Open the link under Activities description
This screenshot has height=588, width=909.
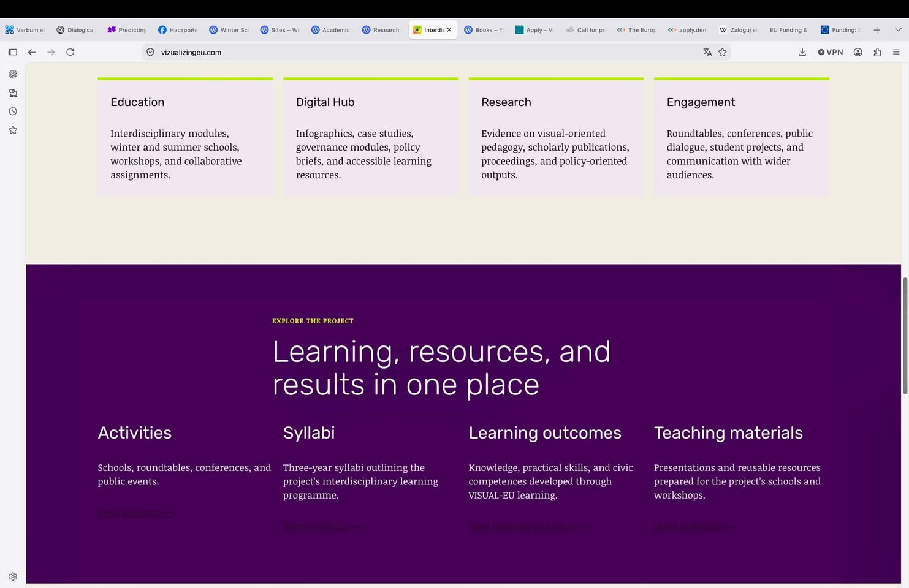135,513
